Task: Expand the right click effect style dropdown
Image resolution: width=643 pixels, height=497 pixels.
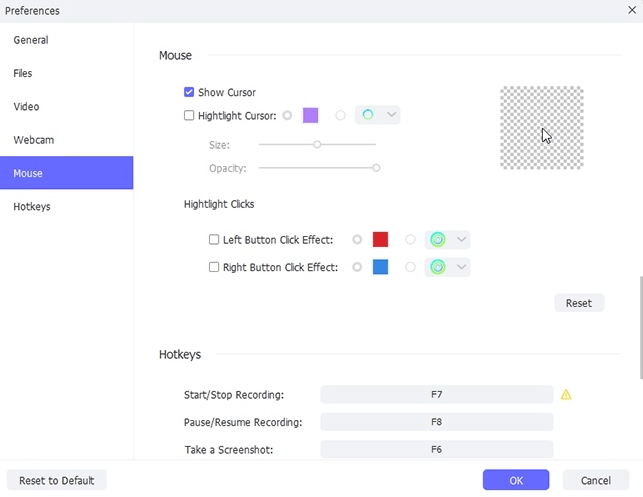Action: coord(461,267)
